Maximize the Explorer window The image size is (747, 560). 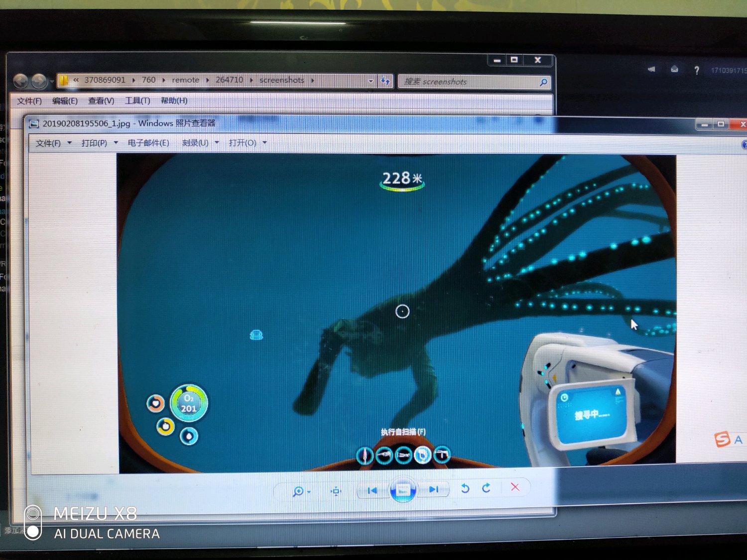(514, 60)
